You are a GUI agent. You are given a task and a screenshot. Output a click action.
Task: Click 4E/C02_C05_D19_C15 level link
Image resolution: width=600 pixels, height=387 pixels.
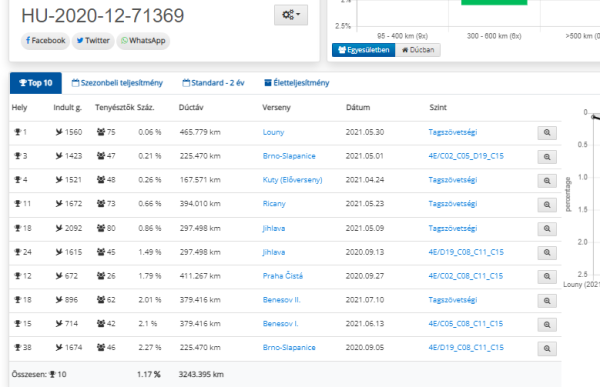[x=466, y=156]
